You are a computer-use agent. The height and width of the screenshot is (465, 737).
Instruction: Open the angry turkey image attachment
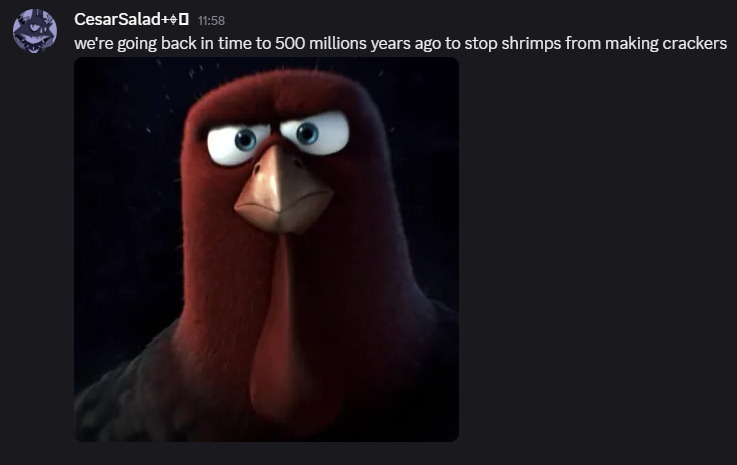pyautogui.click(x=267, y=249)
